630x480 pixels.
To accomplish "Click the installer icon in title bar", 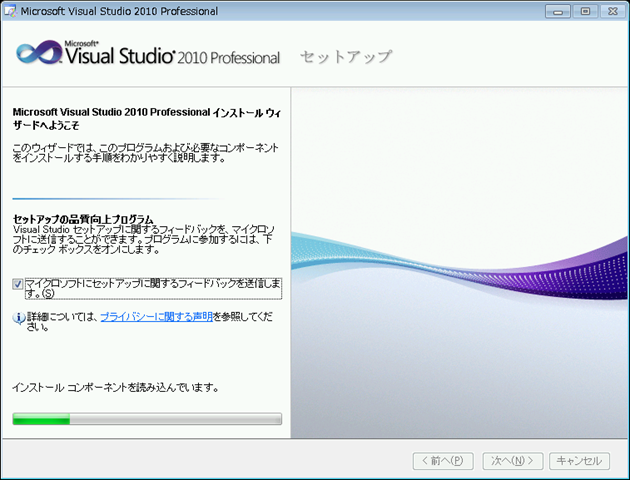I will click(11, 11).
